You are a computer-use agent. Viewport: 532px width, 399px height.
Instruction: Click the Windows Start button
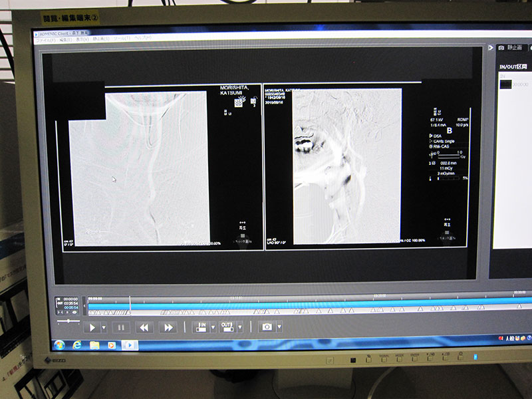click(59, 344)
